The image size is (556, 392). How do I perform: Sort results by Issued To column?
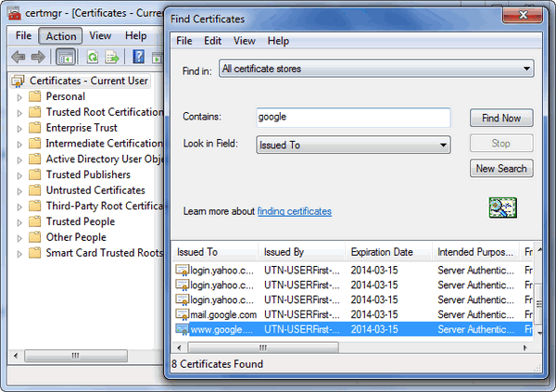[x=215, y=252]
